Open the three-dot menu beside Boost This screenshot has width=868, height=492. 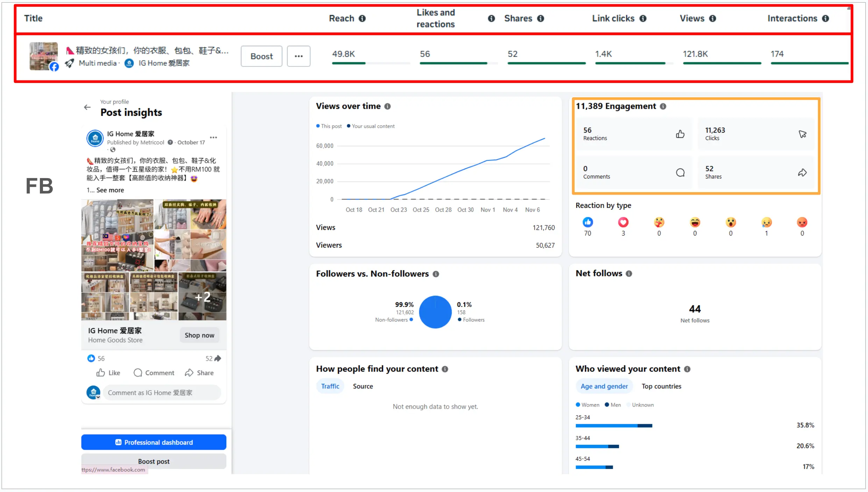tap(298, 56)
